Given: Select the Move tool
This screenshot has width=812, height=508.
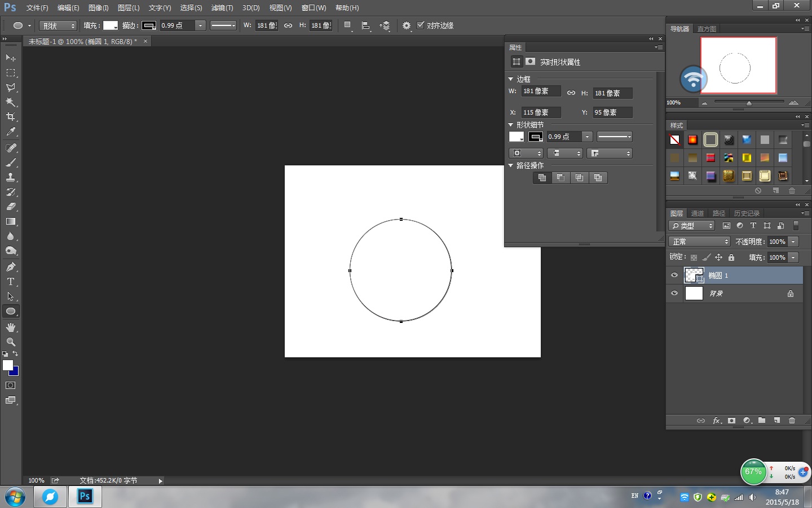Looking at the screenshot, I should 10,58.
